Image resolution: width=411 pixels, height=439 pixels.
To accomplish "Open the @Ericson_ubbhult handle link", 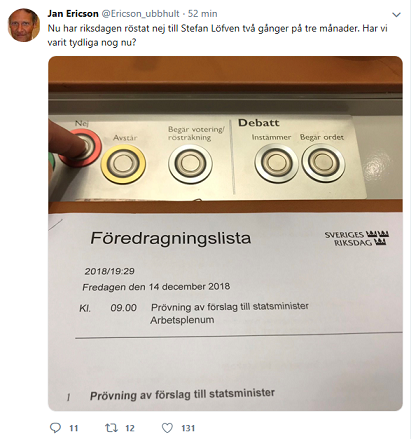I will (140, 14).
